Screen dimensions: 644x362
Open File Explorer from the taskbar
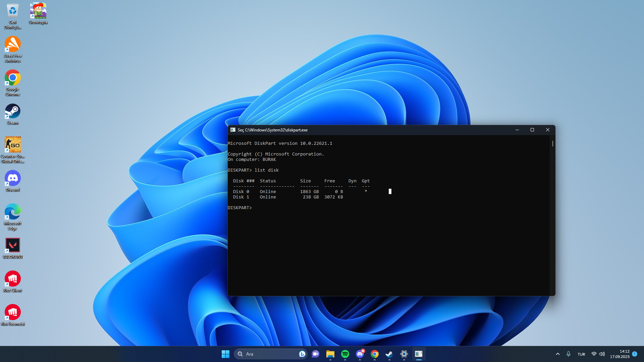[330, 354]
